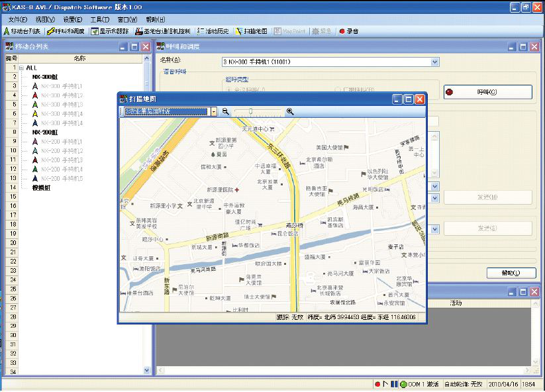
Task: Open the 名称 unit dropdown
Action: click(x=435, y=62)
